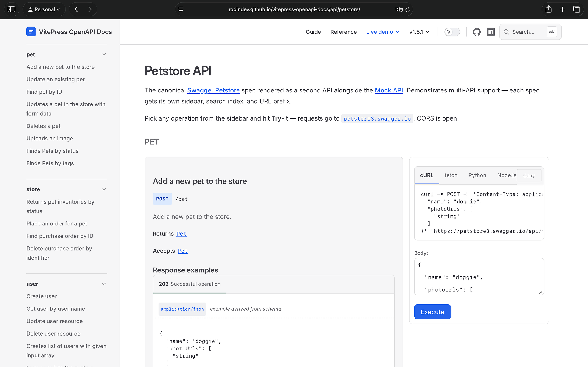
Task: Open the Live demo dropdown menu
Action: pos(383,32)
